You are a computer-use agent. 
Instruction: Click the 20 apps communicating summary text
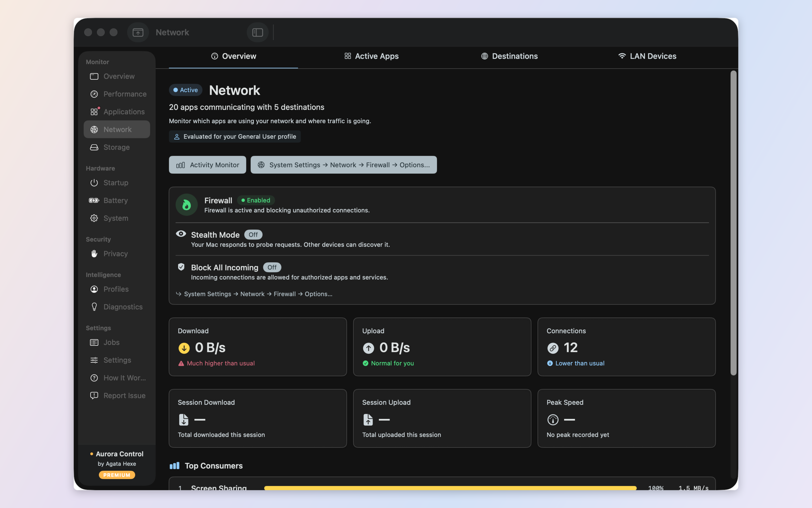(x=247, y=107)
